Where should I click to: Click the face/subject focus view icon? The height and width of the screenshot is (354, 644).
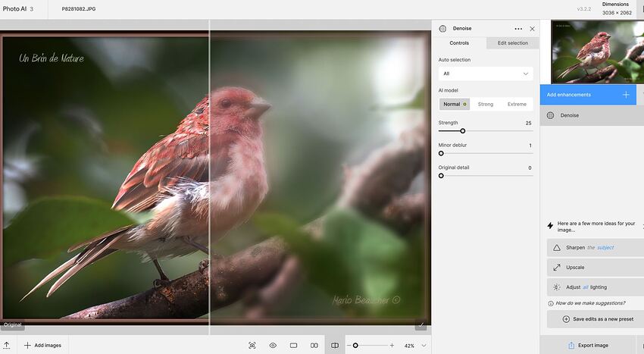252,345
